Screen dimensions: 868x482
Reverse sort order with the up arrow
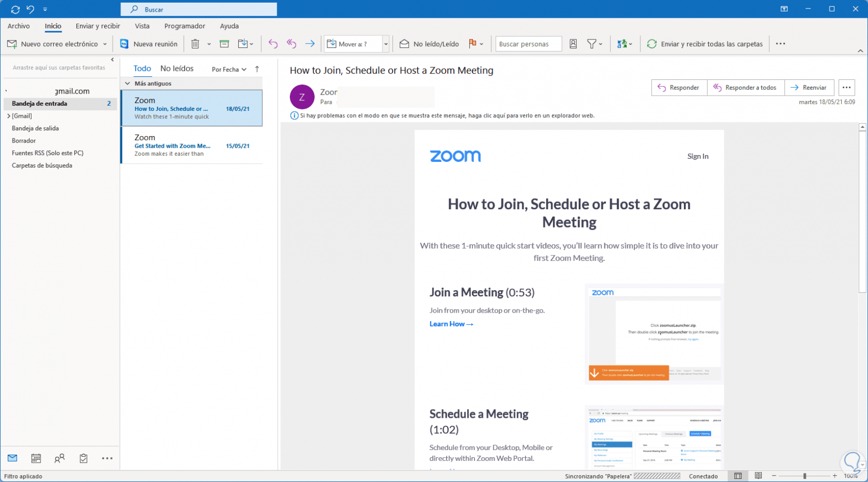tap(257, 69)
